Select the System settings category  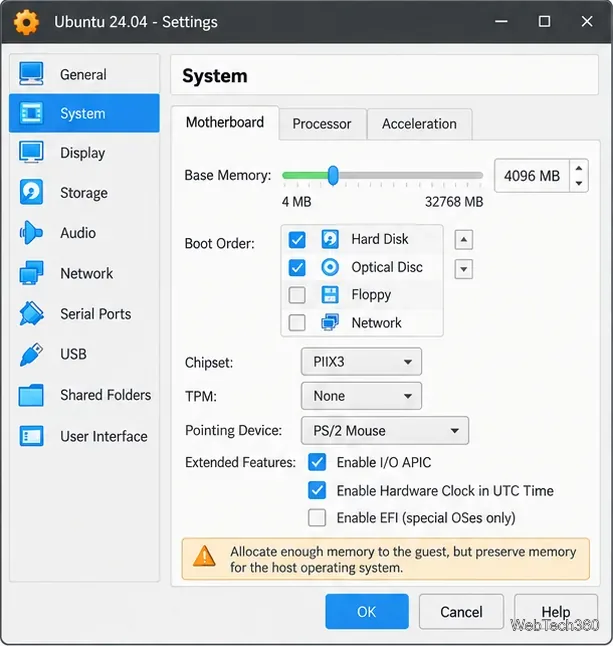pyautogui.click(x=84, y=113)
